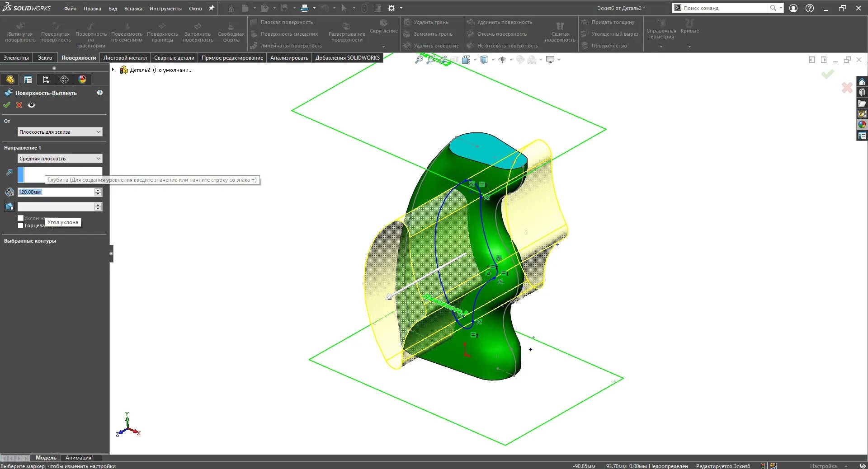Click Print icon in quick toolbar
The image size is (868, 469).
[305, 8]
